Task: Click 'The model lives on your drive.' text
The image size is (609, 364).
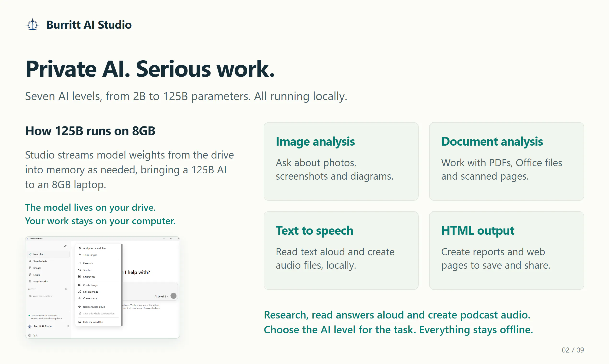Action: tap(90, 208)
